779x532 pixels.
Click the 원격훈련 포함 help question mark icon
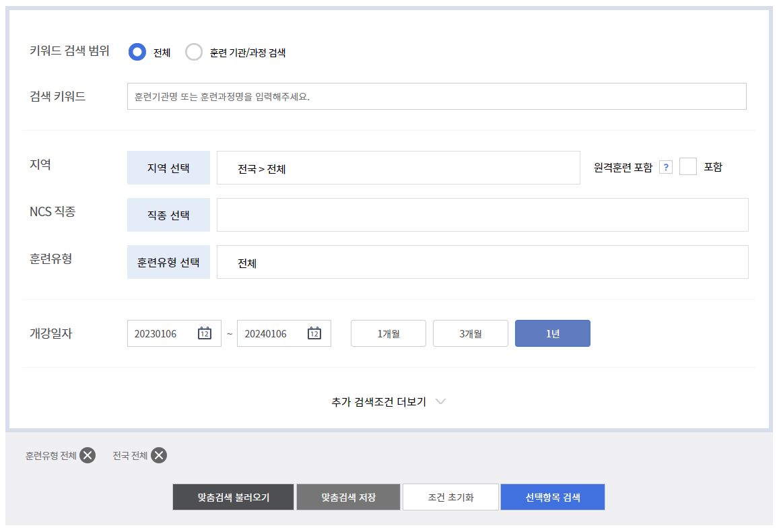coord(665,166)
